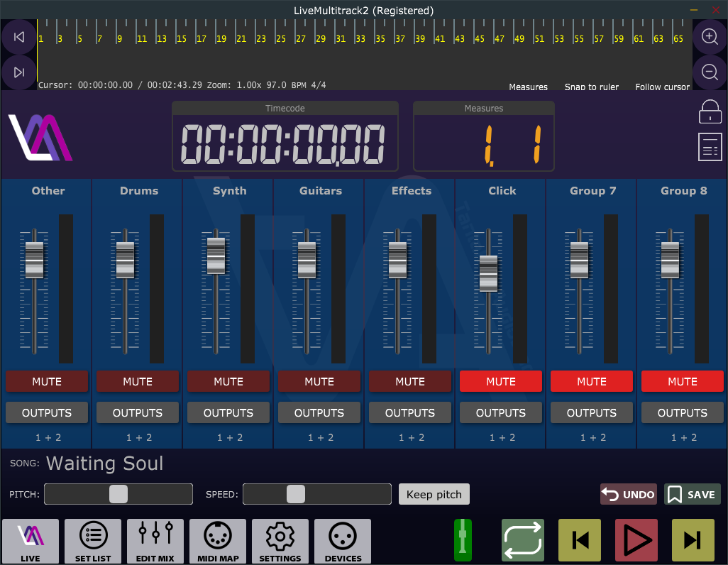Open Outputs for the Synth group

(228, 412)
